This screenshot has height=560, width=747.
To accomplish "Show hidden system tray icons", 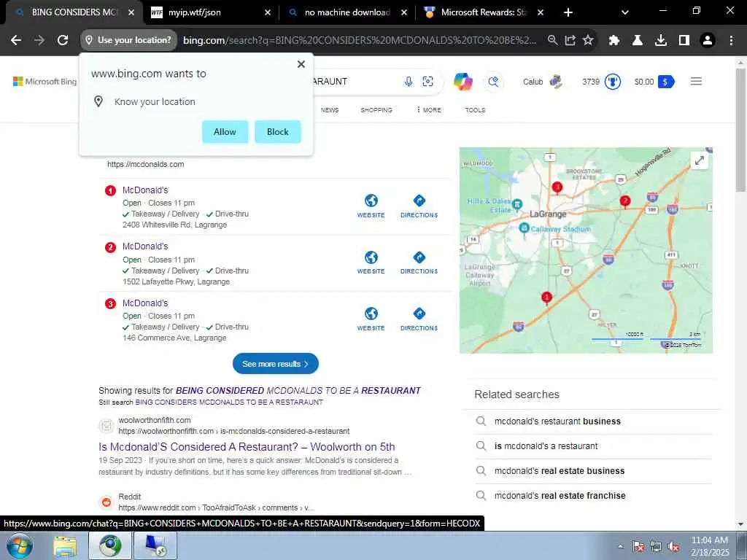I will click(x=620, y=547).
